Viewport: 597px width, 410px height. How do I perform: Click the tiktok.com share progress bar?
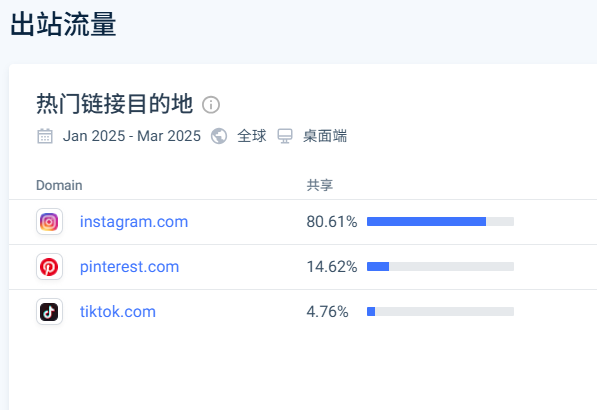click(x=441, y=311)
